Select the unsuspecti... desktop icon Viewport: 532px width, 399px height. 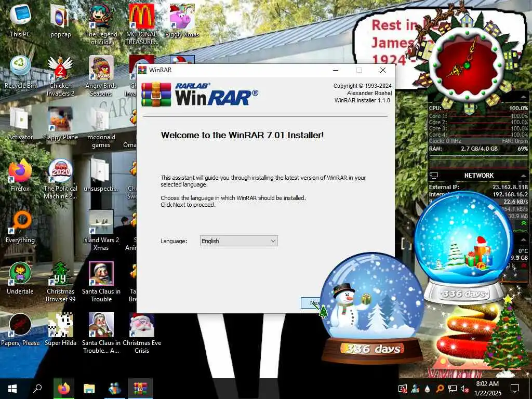101,175
